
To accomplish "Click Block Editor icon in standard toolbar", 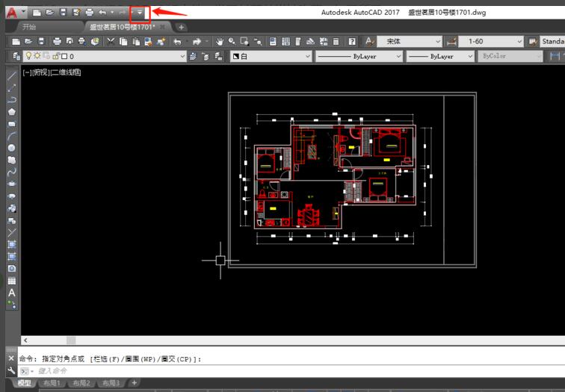I will coord(161,42).
